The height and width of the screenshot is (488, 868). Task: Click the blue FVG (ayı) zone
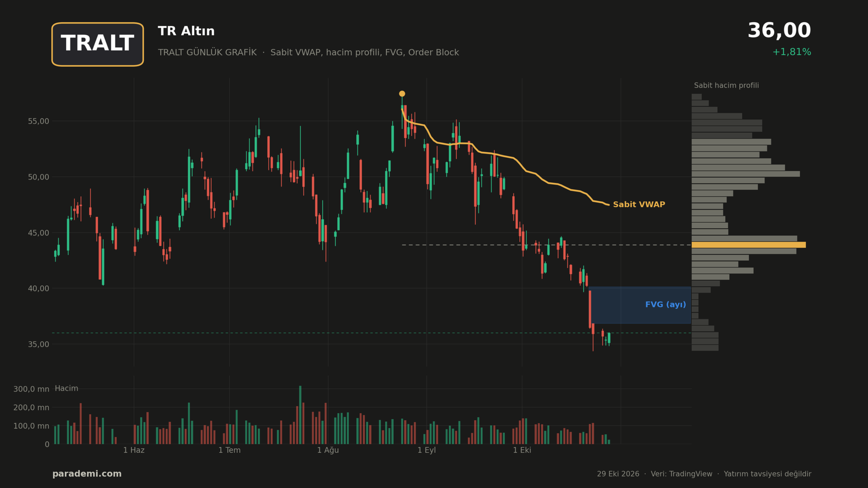coord(640,305)
